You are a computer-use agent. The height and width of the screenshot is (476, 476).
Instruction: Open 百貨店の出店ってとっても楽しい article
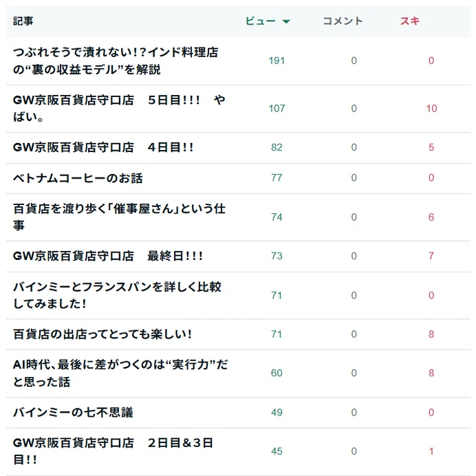[102, 334]
